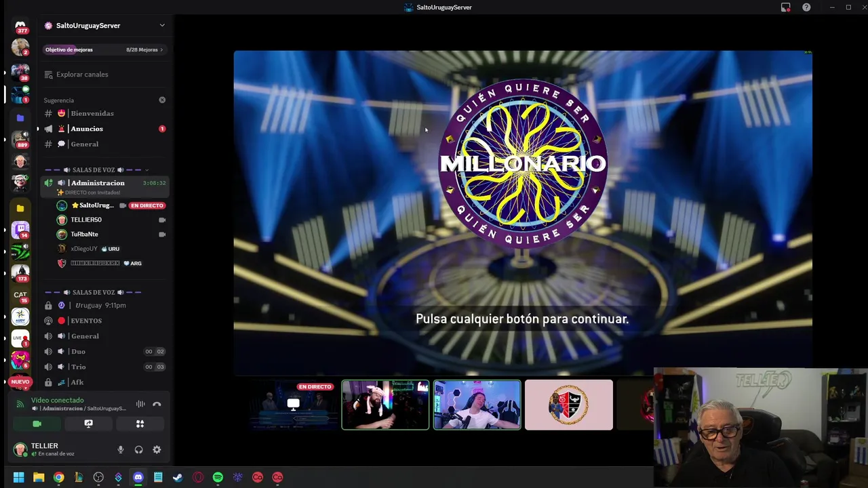
Task: Open the Windows Start menu
Action: [x=19, y=477]
